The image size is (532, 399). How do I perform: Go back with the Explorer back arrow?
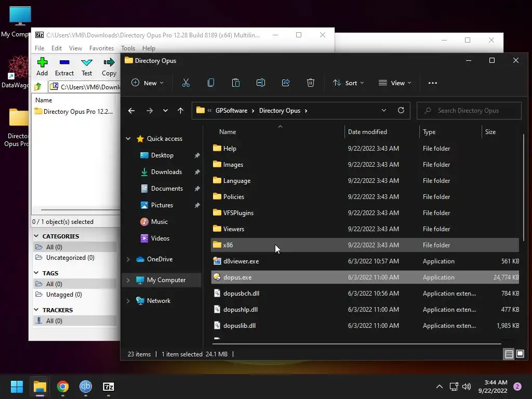tap(131, 111)
